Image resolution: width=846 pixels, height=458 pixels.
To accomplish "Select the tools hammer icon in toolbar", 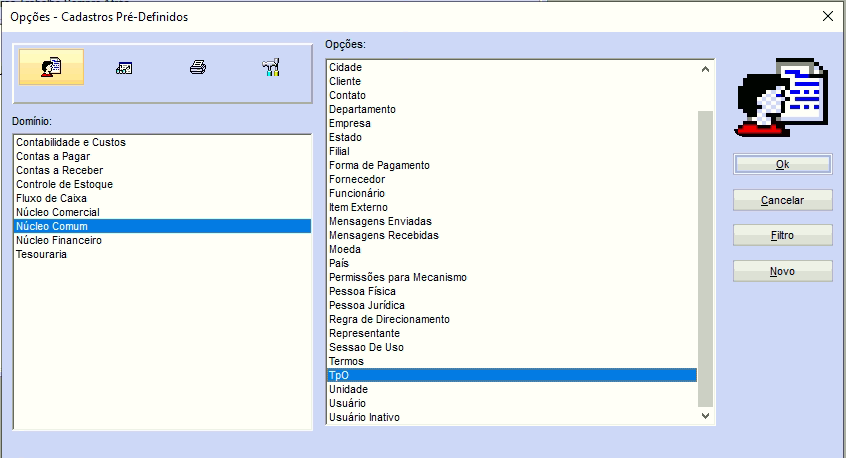I will pyautogui.click(x=271, y=67).
